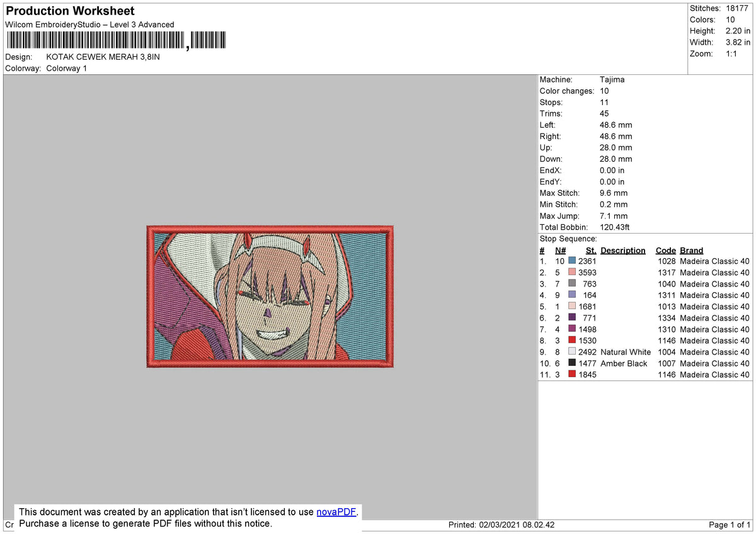Screen dimensions: 756x534
Task: Select the pink swatch beside stop 2
Action: [571, 272]
